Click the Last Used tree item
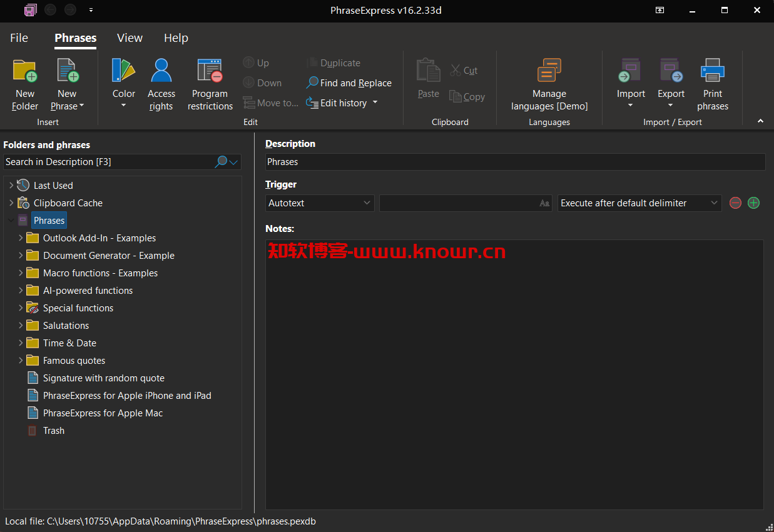 pos(53,186)
